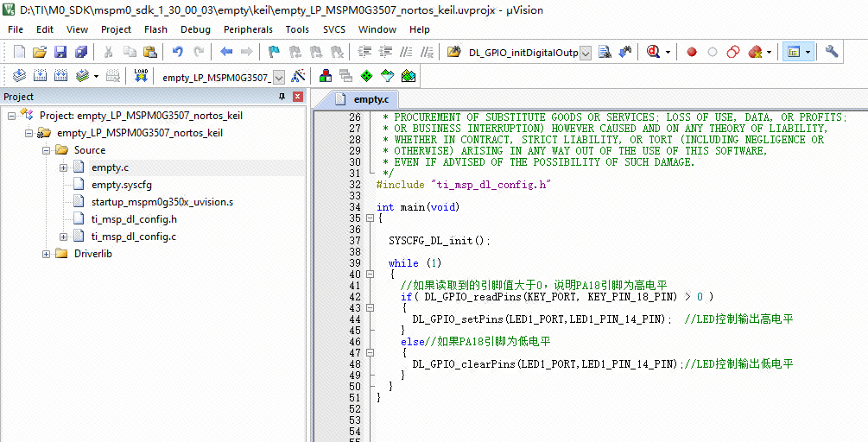Disable all breakpoints
The width and height of the screenshot is (868, 442).
coord(733,52)
